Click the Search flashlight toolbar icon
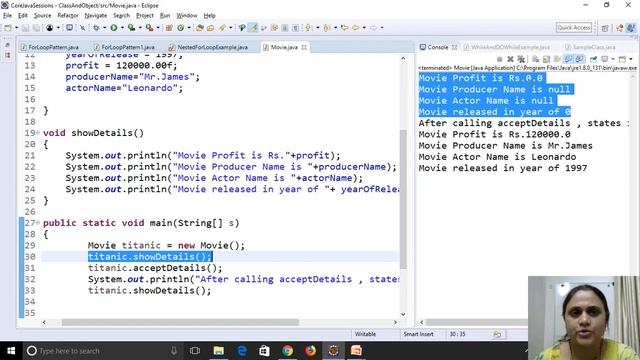 222,28
